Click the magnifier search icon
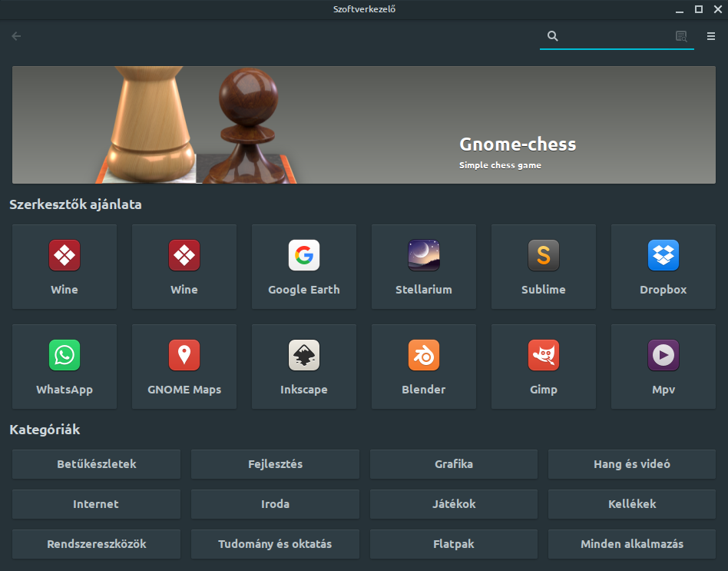This screenshot has height=571, width=728. pos(552,36)
